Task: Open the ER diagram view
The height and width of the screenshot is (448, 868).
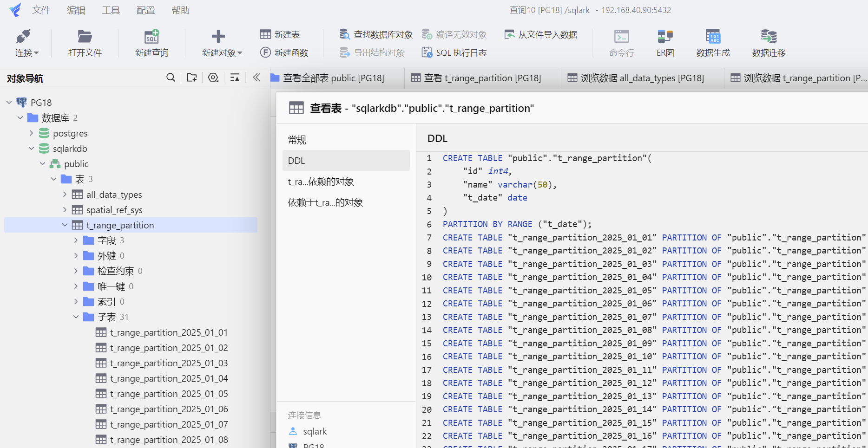Action: (x=664, y=43)
